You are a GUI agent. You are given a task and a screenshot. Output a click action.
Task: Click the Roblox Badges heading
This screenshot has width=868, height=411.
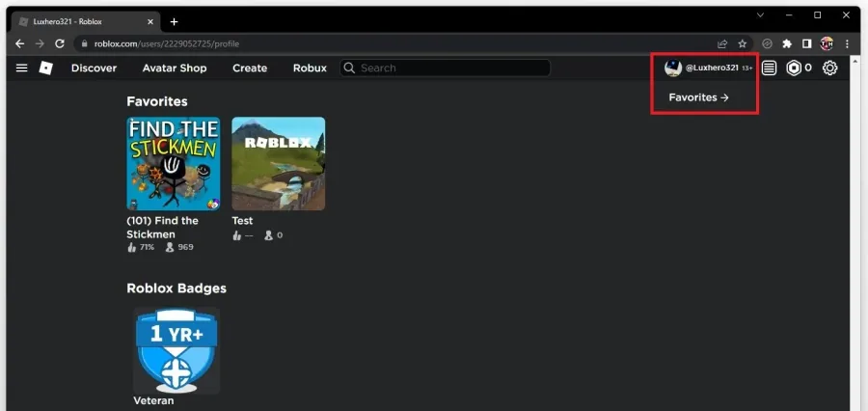coord(176,288)
